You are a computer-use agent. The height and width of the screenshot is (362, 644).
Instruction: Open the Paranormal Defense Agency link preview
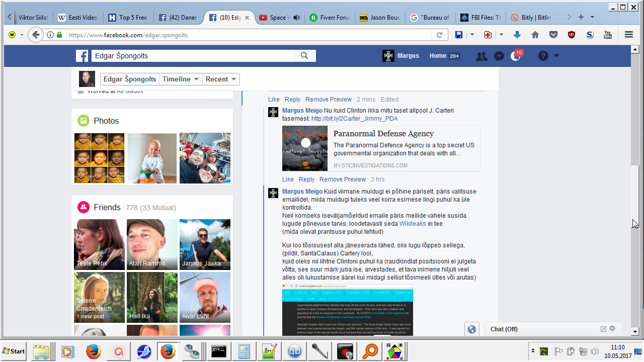pyautogui.click(x=381, y=148)
